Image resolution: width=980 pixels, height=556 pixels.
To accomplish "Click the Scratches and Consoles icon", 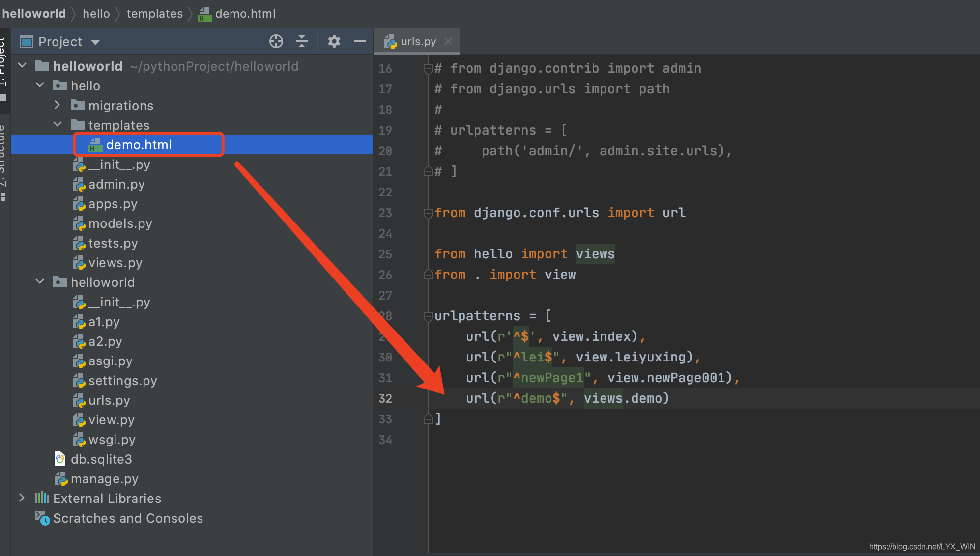I will tap(42, 518).
